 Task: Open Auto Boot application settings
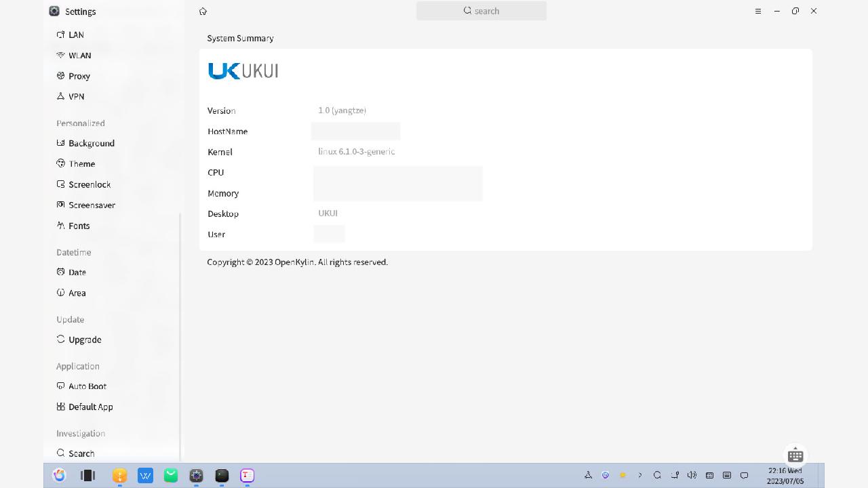(x=87, y=386)
